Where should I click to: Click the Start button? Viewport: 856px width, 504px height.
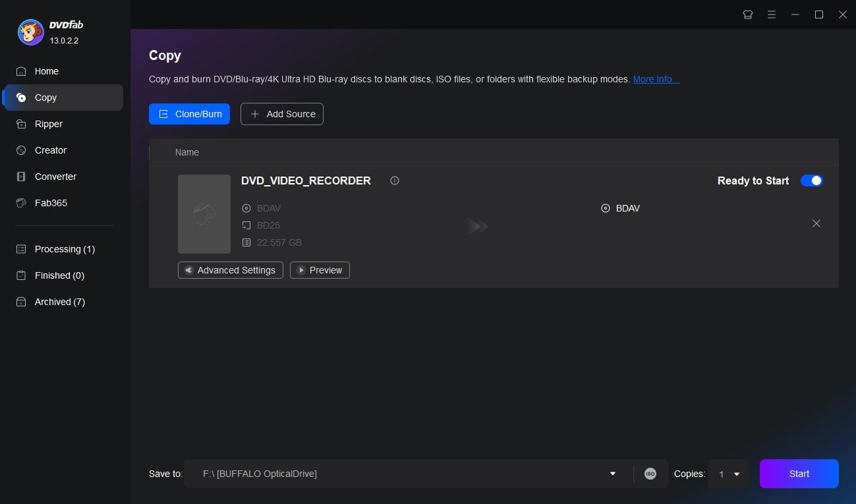[799, 474]
